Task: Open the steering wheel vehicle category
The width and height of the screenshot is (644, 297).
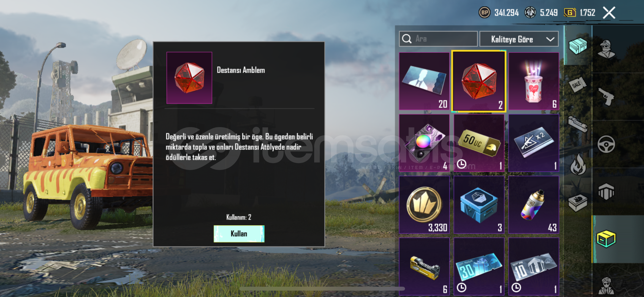Action: [x=606, y=144]
